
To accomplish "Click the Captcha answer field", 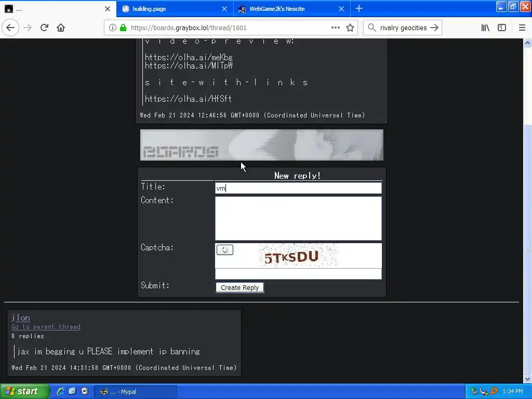I will pyautogui.click(x=298, y=274).
